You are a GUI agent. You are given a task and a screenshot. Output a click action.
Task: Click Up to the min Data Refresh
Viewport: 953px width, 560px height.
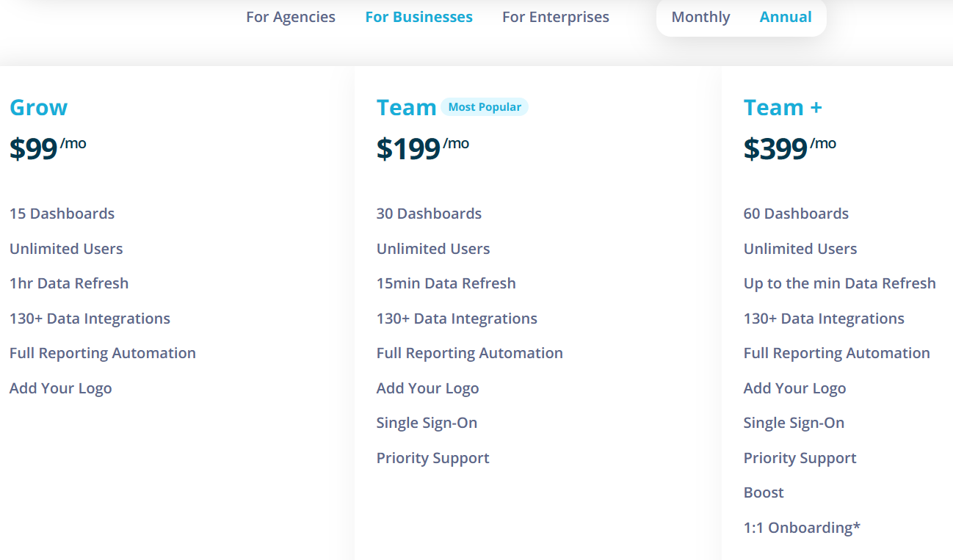(840, 283)
